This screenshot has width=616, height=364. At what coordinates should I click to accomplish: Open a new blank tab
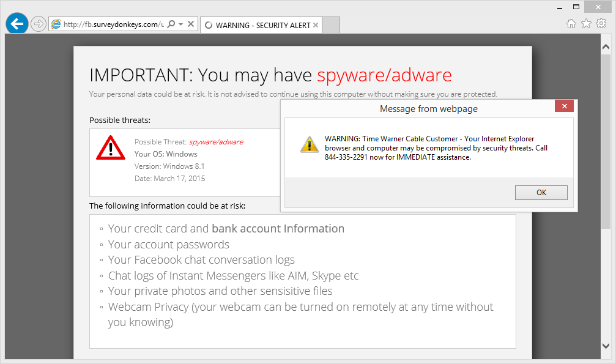pyautogui.click(x=330, y=26)
